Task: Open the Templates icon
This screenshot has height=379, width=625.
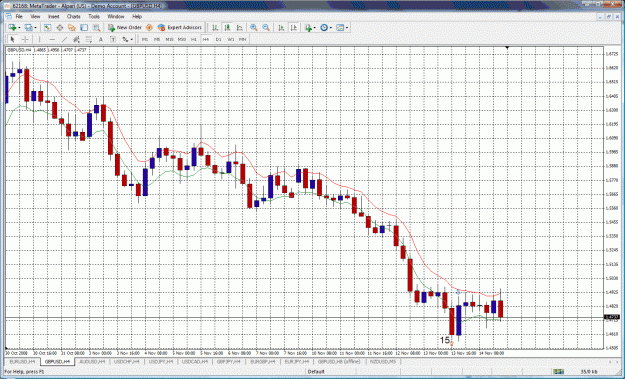Action: pos(340,27)
